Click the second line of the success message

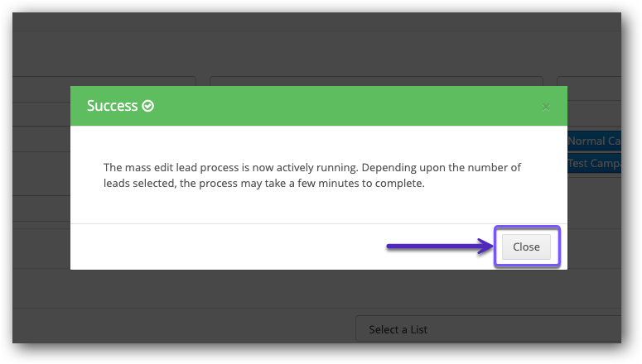[x=263, y=184]
